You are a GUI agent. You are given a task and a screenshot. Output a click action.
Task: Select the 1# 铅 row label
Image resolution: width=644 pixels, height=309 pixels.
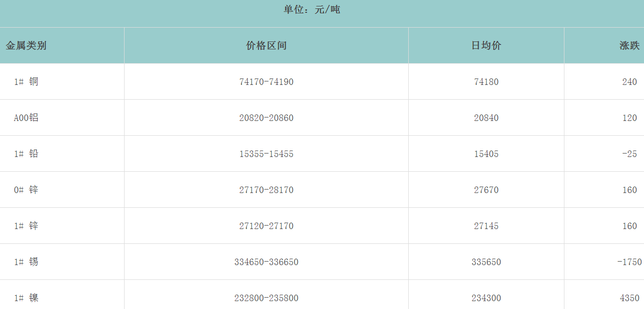coord(26,154)
